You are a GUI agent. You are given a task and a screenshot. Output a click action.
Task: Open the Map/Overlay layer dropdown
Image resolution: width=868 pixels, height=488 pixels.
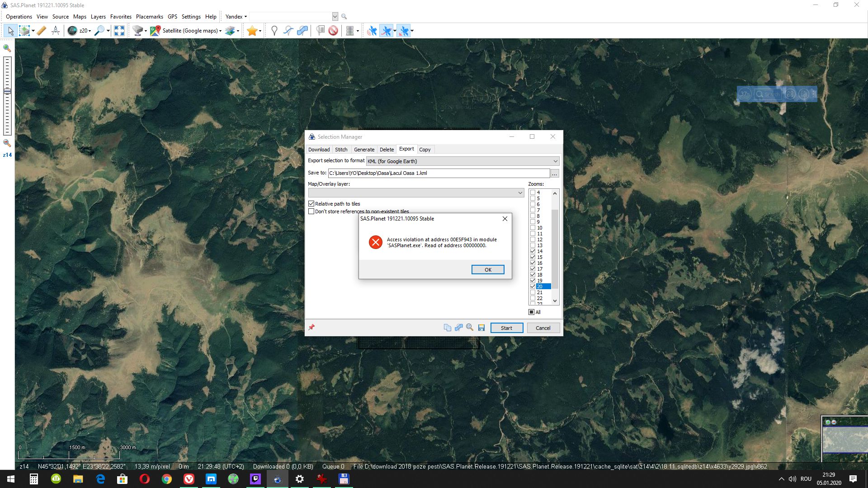click(x=520, y=193)
